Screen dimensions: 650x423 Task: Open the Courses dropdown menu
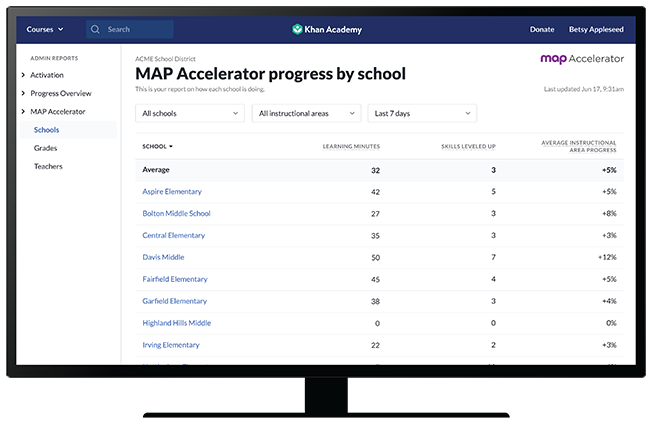click(x=45, y=29)
